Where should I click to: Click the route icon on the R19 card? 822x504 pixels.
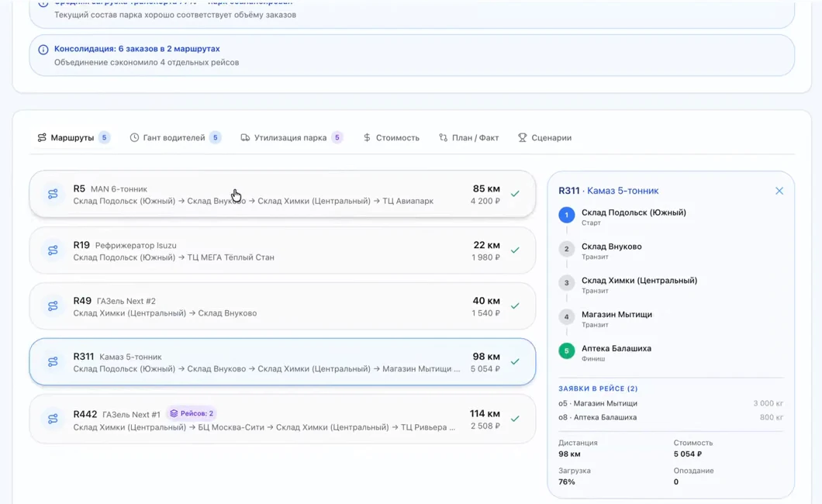[53, 250]
